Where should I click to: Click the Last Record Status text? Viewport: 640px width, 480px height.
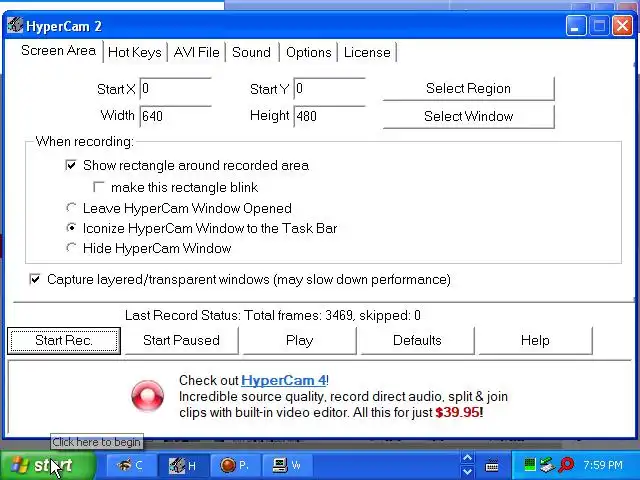[273, 315]
